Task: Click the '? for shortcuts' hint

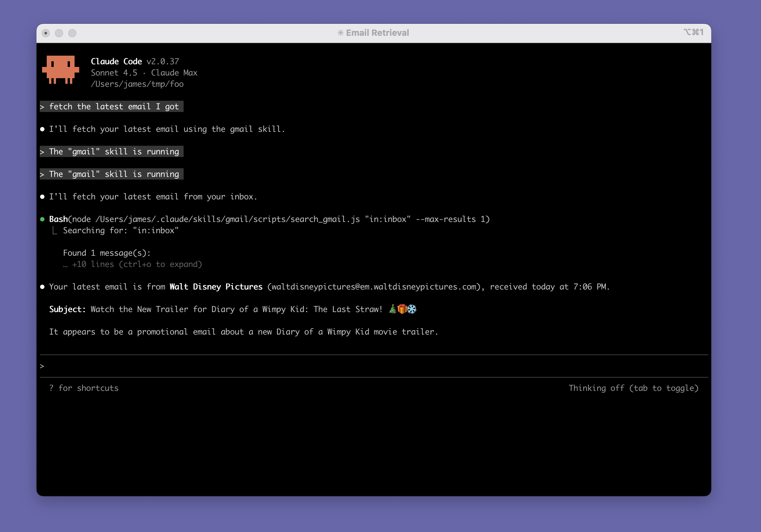Action: (84, 388)
